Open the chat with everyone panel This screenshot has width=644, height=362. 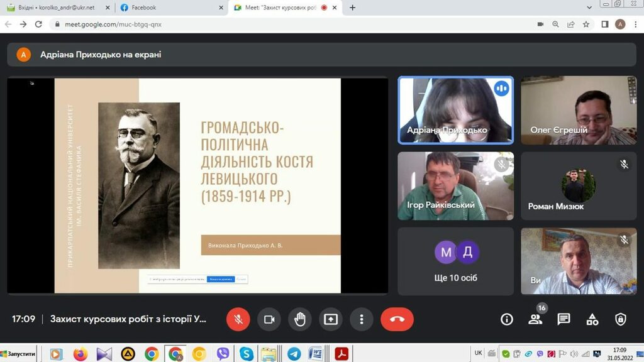[563, 319]
